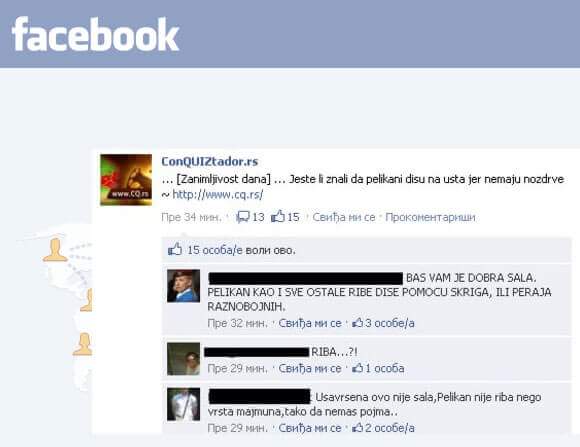Screen dimensions: 580x447
Task: Click the '1 особа' like count
Action: [x=385, y=369]
